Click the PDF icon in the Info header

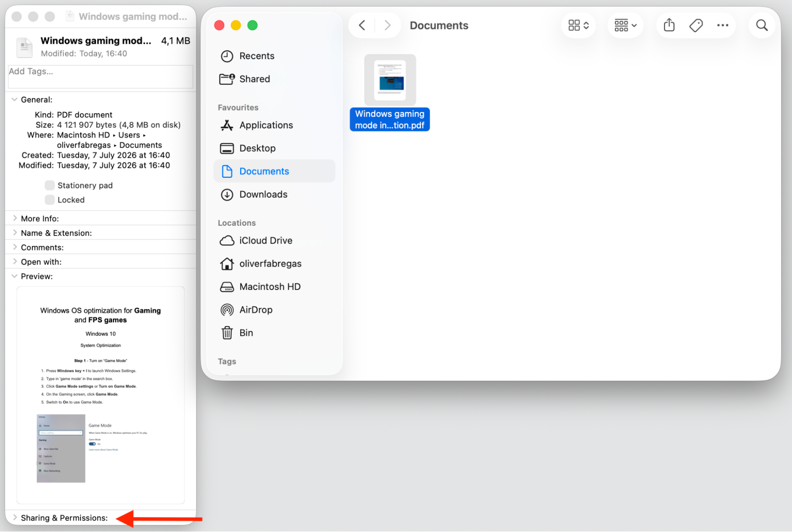24,47
